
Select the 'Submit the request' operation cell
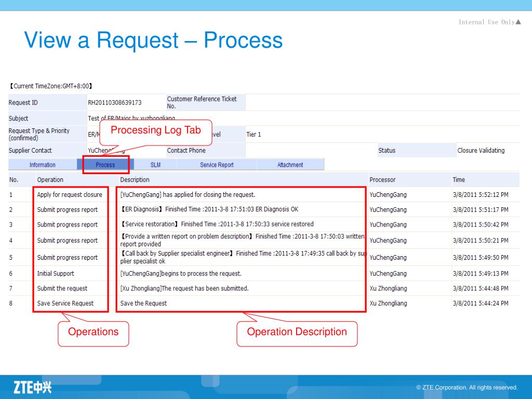[x=62, y=288]
